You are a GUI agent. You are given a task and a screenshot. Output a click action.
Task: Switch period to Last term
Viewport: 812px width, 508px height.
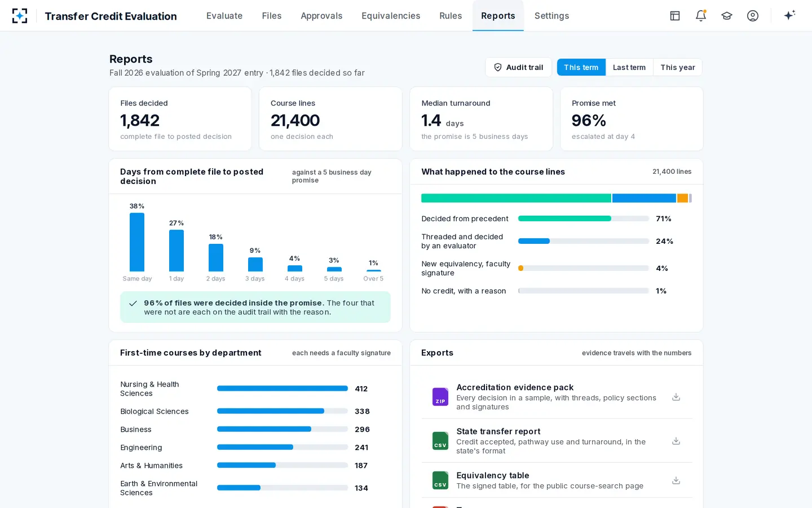629,67
